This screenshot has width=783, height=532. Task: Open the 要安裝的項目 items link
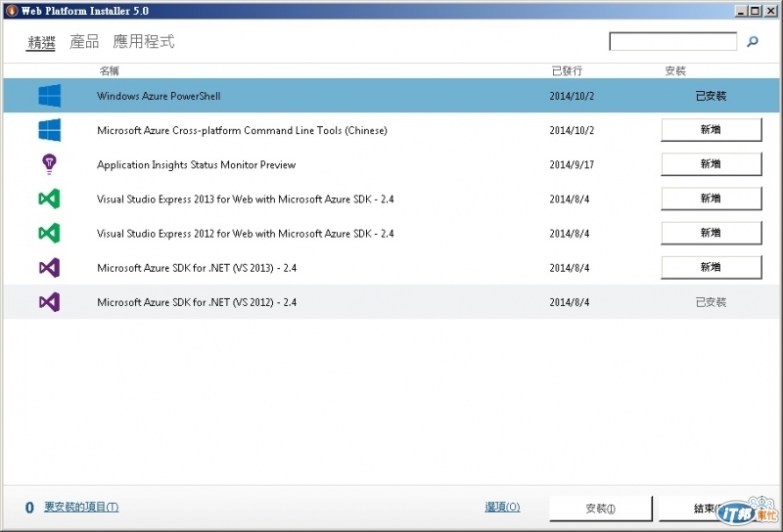[81, 507]
